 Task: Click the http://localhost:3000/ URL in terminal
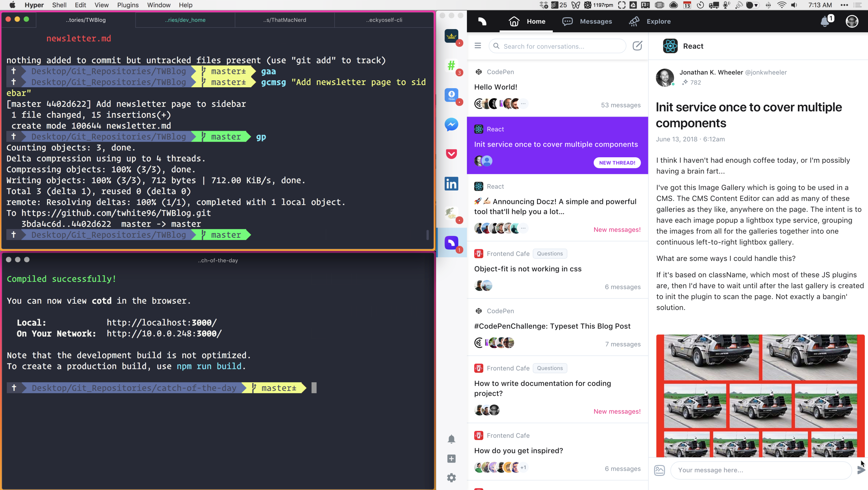point(162,323)
